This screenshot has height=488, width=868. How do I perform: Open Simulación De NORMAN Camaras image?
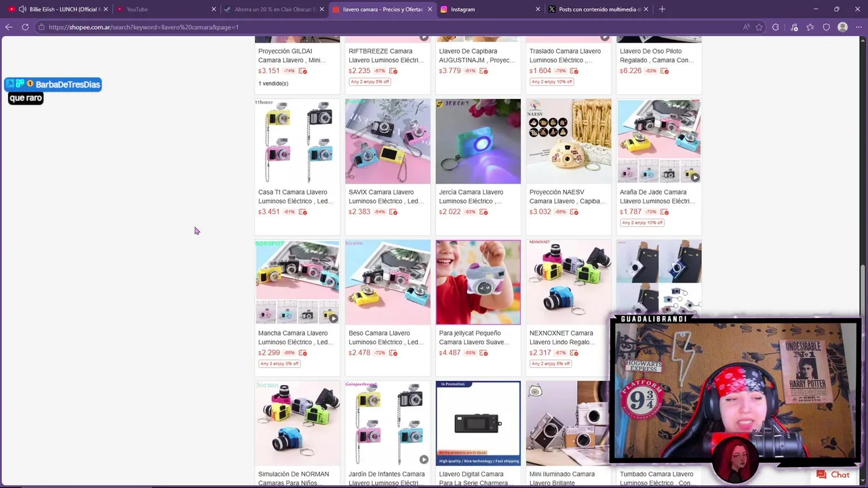pos(297,424)
